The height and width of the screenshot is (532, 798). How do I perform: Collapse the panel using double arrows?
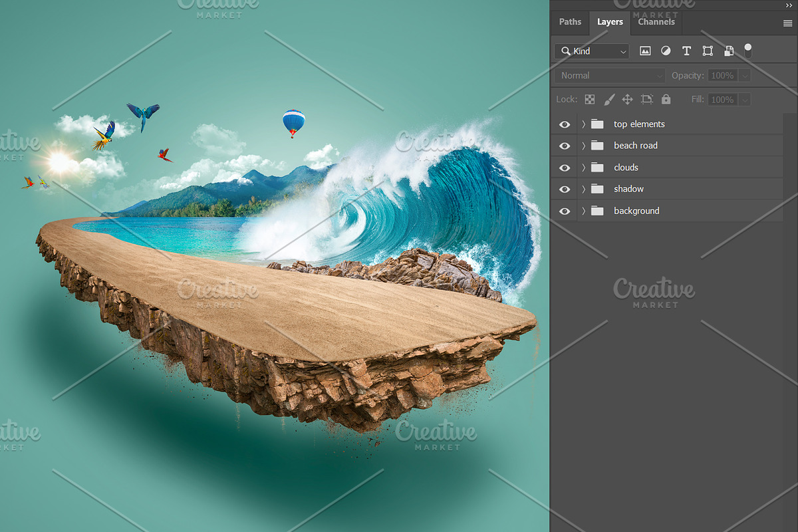(789, 5)
